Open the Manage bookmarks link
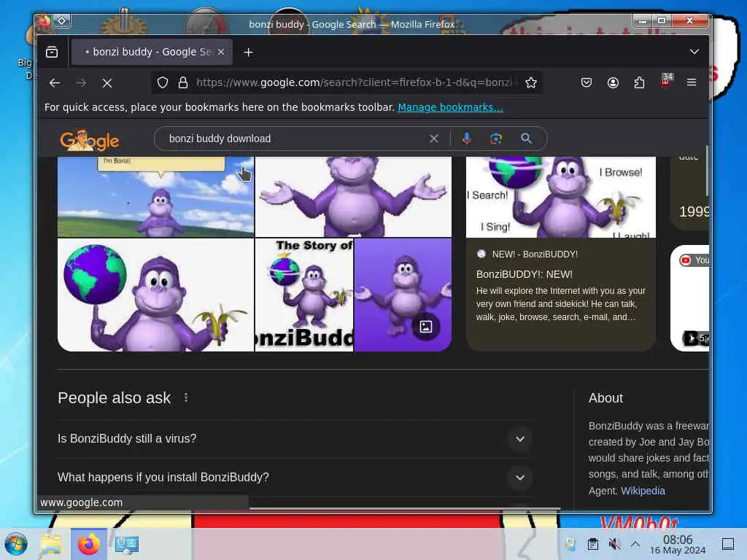Viewport: 747px width, 560px height. (x=450, y=107)
